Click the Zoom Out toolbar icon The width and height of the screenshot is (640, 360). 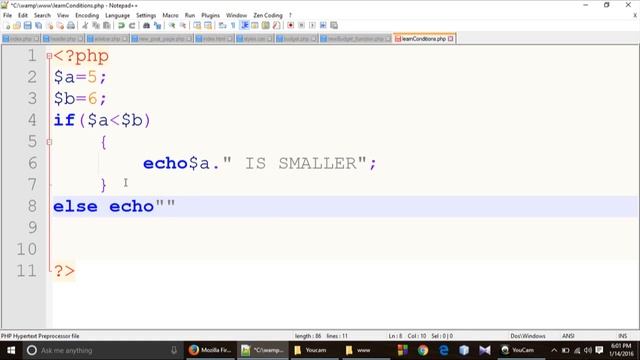click(182, 26)
